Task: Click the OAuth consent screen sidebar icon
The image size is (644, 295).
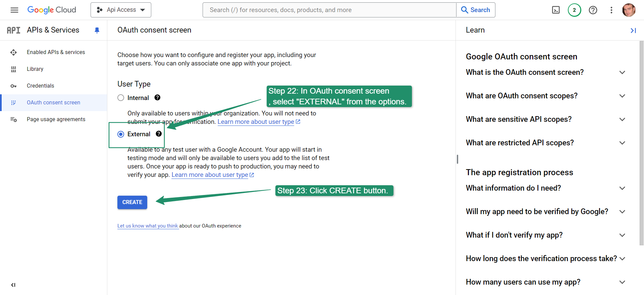Action: pyautogui.click(x=13, y=103)
